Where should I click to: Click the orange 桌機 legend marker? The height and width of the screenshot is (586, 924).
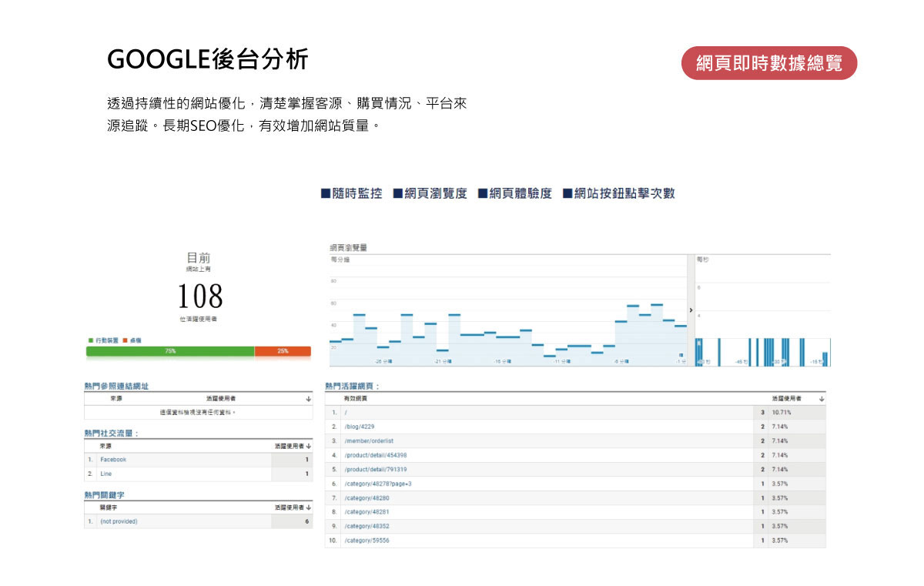coord(125,340)
